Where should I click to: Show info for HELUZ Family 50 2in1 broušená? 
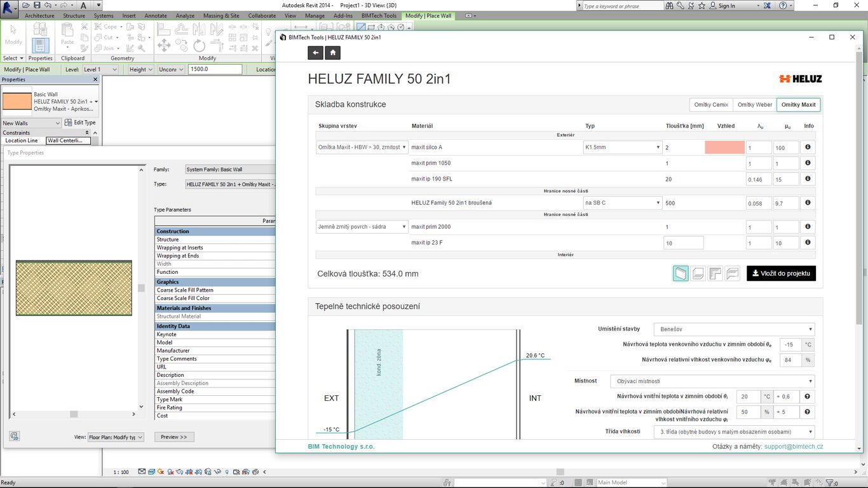click(x=808, y=203)
